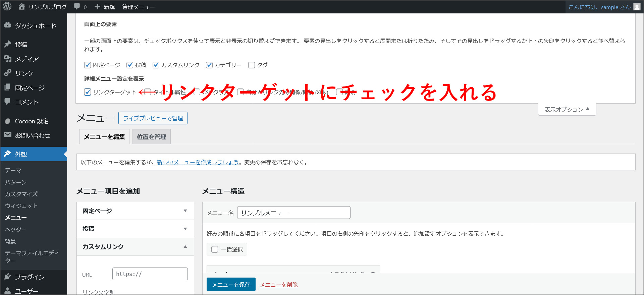This screenshot has width=644, height=295.
Task: Open ウィジェット in the 外観 submenu
Action: pos(21,206)
